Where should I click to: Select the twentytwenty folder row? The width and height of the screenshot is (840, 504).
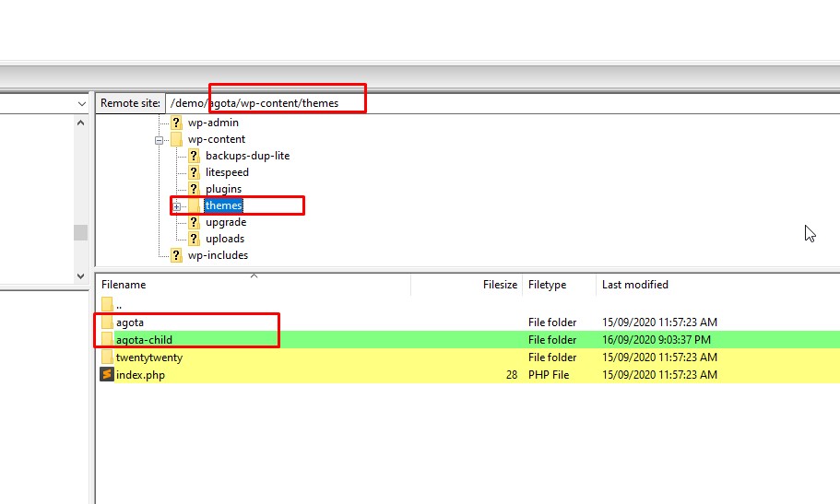point(467,357)
